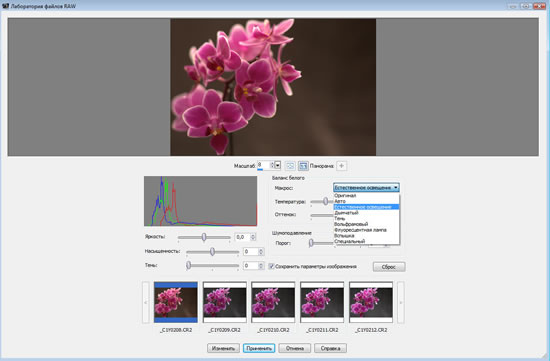Toggle the Сохранить параметры изображения checkbox

271,266
